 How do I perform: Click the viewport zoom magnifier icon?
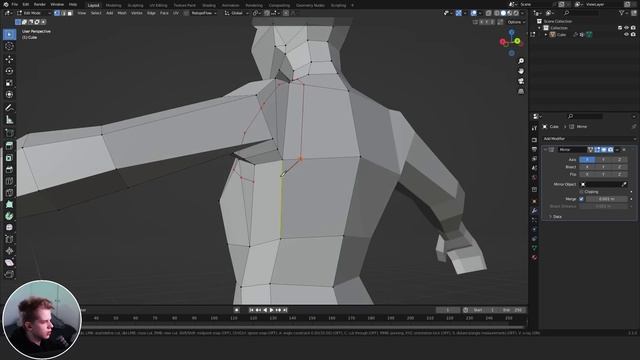(521, 61)
